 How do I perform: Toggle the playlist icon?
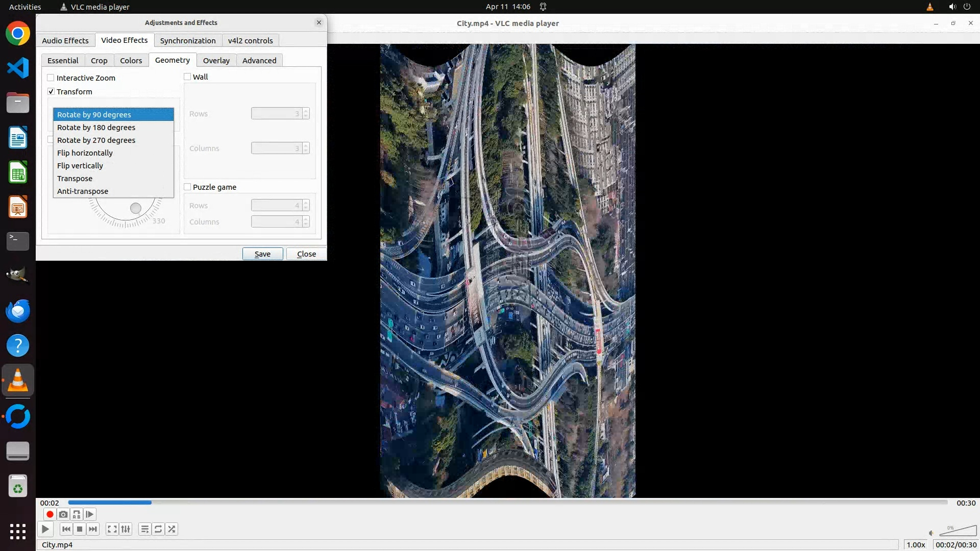[x=144, y=529]
